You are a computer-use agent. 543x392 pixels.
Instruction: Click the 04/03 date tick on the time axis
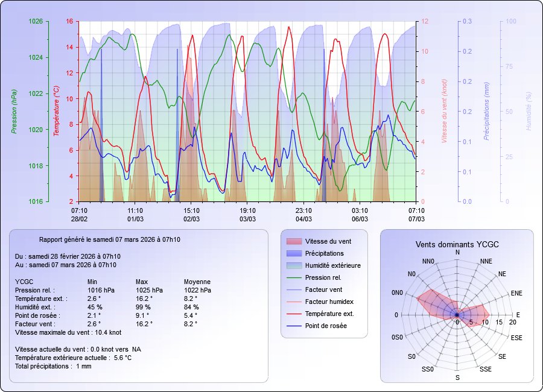(x=304, y=219)
